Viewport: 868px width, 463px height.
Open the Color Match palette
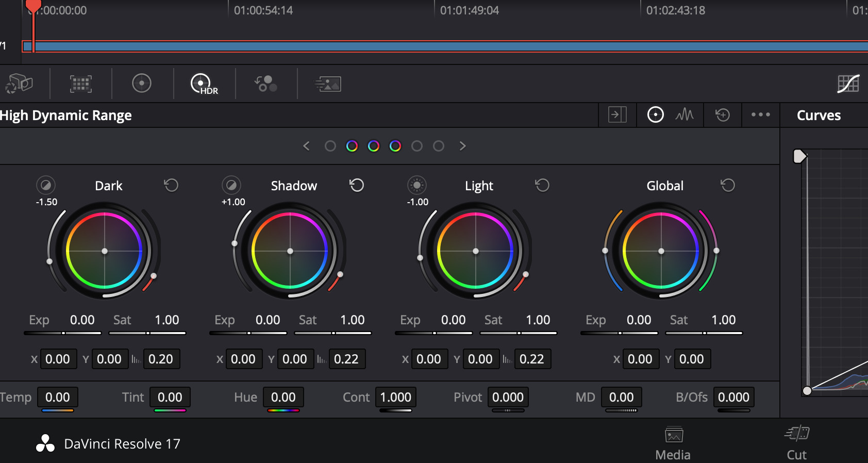(x=81, y=84)
